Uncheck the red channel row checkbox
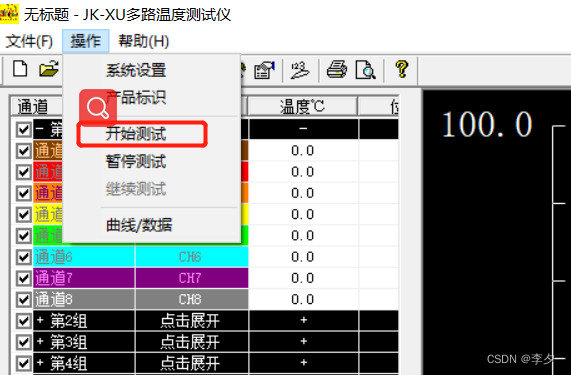The width and height of the screenshot is (571, 375). (x=24, y=172)
